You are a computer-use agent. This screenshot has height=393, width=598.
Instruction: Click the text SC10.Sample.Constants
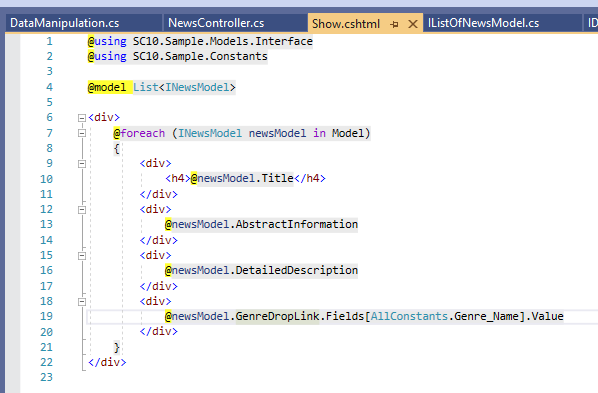pos(200,56)
